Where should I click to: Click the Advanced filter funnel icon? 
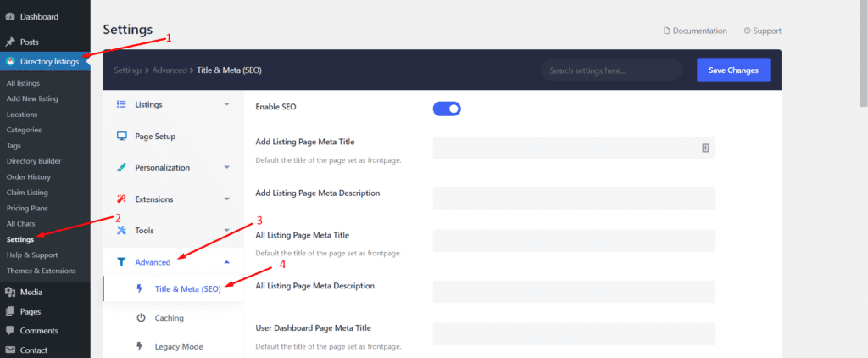pos(121,262)
